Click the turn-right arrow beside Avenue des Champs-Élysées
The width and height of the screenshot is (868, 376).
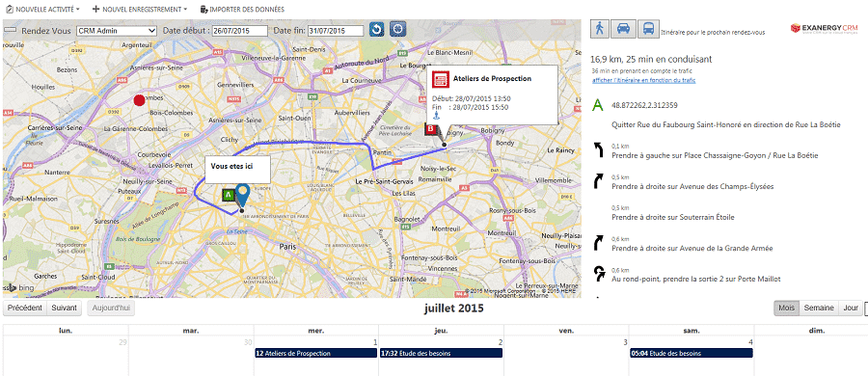[x=598, y=181]
